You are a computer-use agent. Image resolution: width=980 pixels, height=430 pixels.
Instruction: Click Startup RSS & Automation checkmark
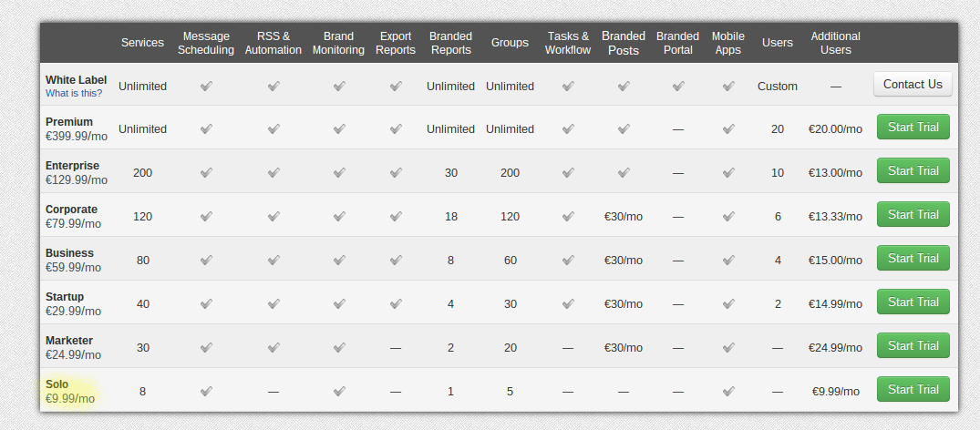click(273, 304)
